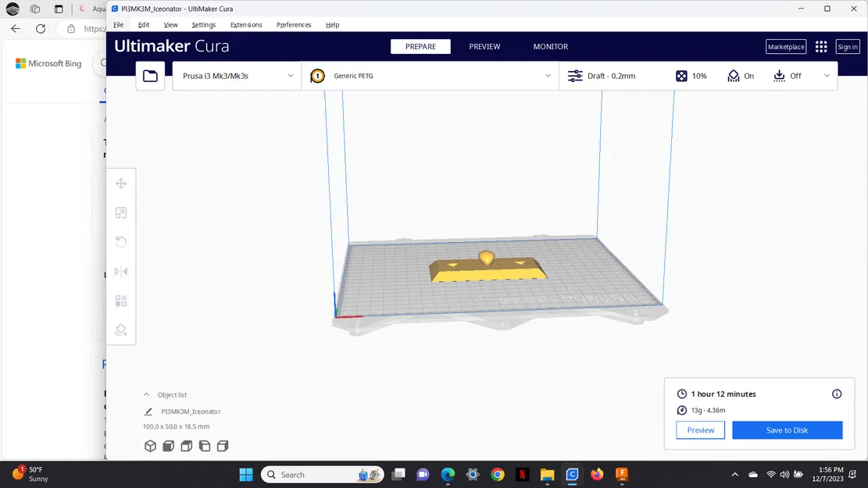Select PI3MK3M_Iceonator in object list
This screenshot has height=488, width=868.
[191, 411]
